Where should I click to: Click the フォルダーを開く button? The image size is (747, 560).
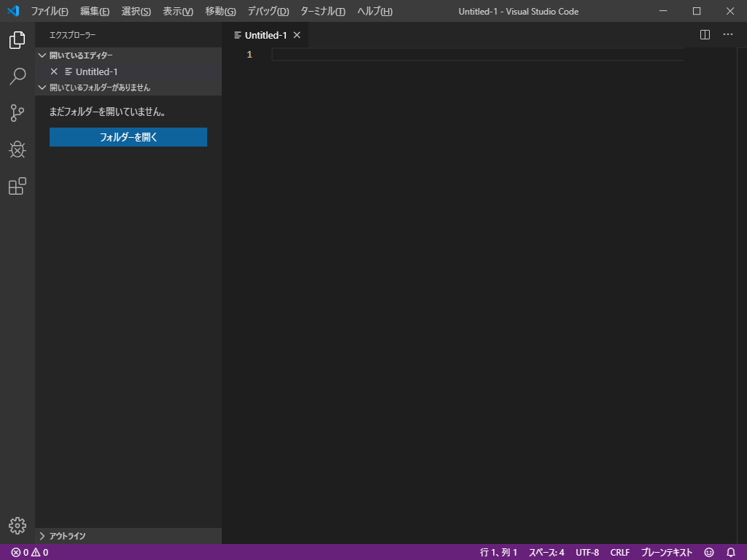coord(128,137)
